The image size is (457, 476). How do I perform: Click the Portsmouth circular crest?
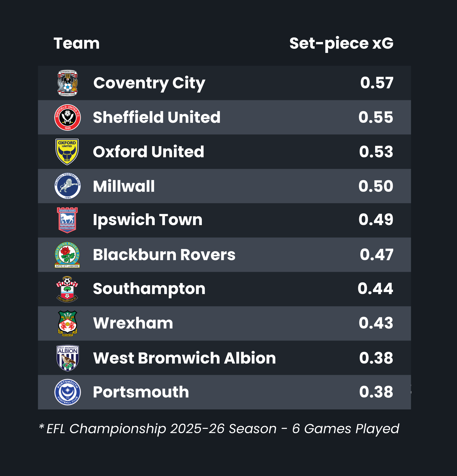[x=68, y=392]
